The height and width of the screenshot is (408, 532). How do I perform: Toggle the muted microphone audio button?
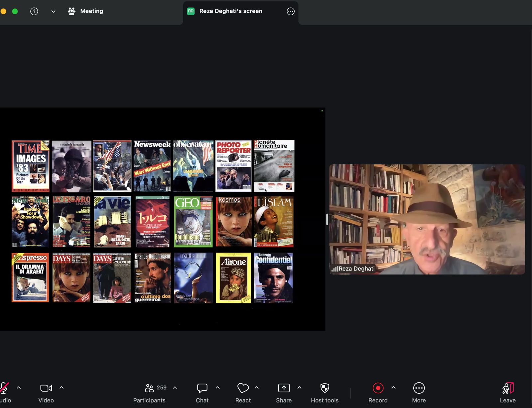[4, 388]
